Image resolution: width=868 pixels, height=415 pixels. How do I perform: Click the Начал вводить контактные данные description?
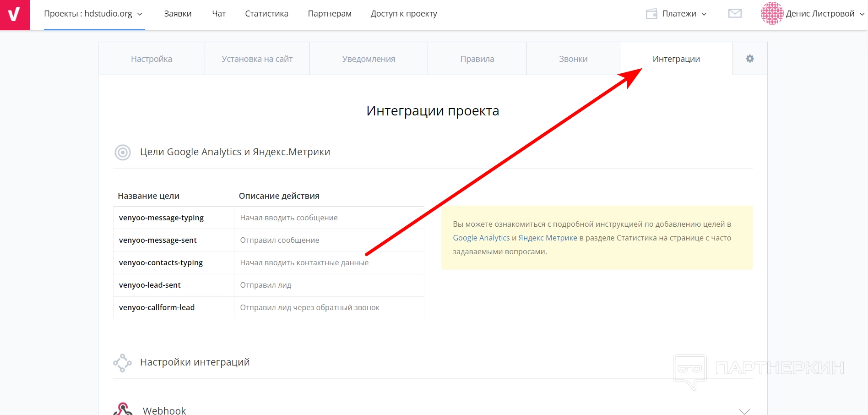[304, 262]
